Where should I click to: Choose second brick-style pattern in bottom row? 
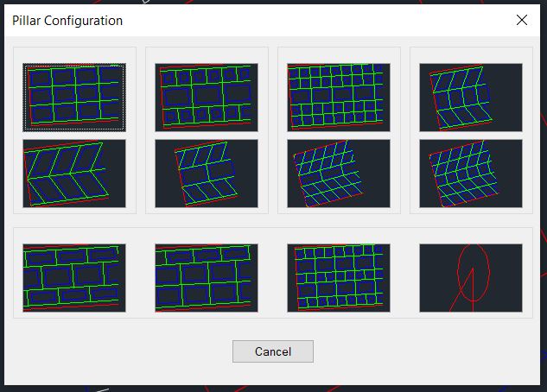click(x=207, y=277)
